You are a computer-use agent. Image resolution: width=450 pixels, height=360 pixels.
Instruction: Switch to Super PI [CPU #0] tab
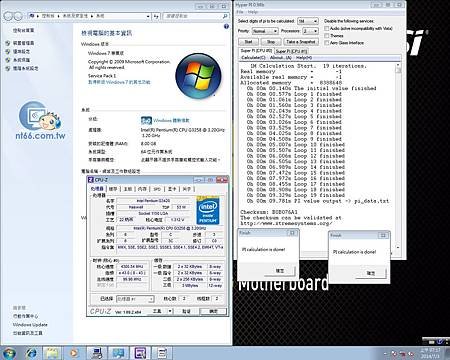point(256,51)
